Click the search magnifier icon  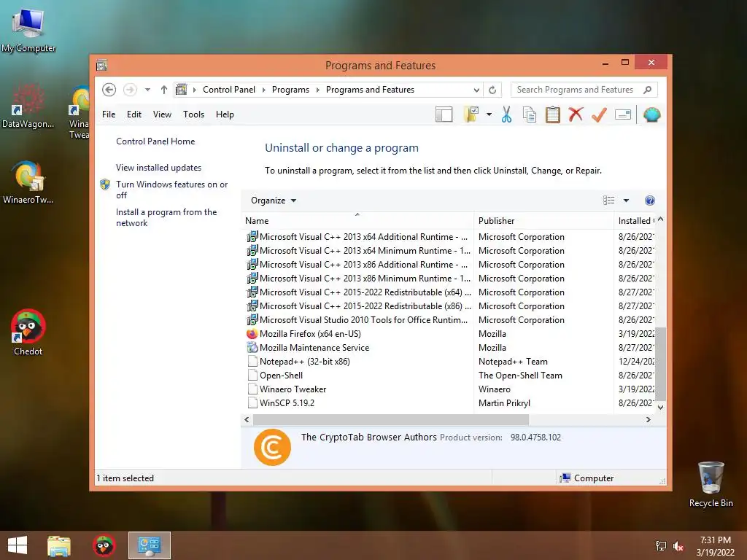pyautogui.click(x=648, y=90)
